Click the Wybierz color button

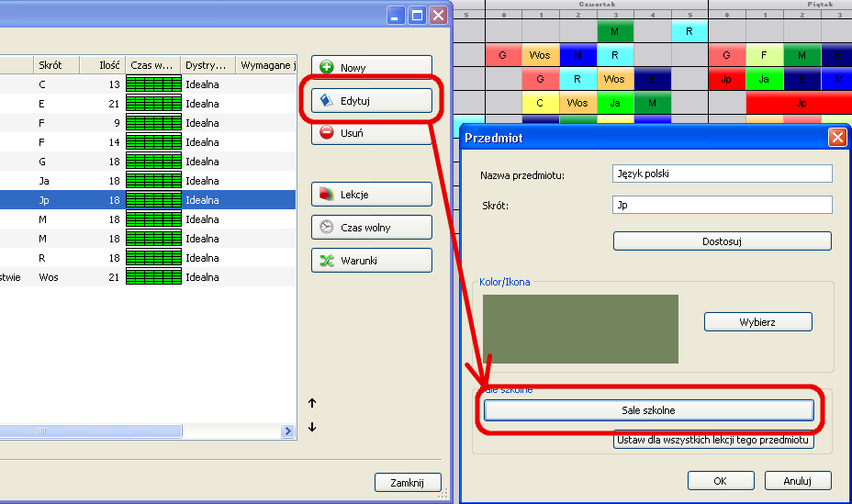pos(758,322)
